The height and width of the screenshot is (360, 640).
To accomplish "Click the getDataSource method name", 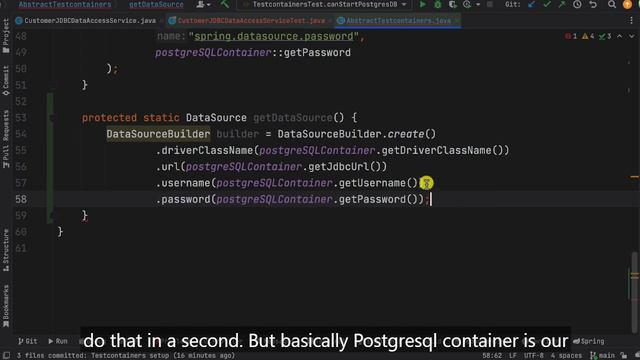I will click(292, 118).
